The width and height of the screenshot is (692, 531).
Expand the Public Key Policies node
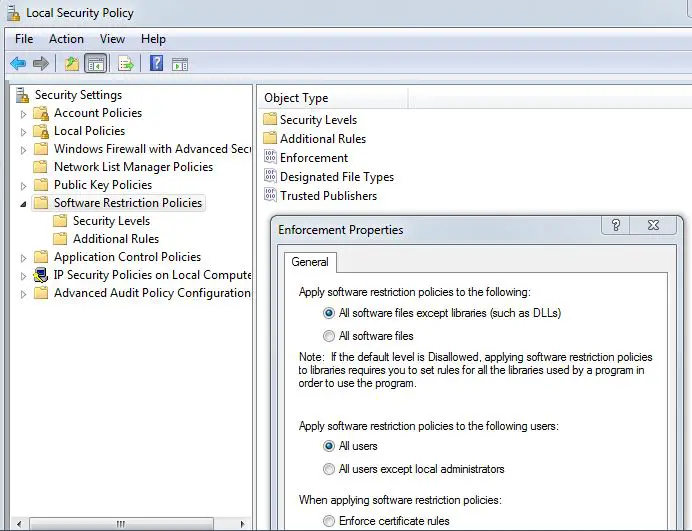coord(23,186)
